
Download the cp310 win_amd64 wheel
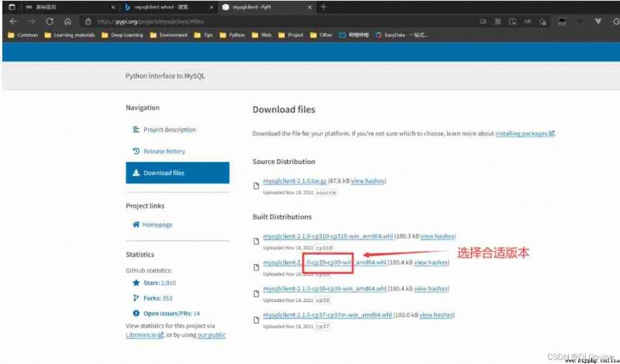328,236
